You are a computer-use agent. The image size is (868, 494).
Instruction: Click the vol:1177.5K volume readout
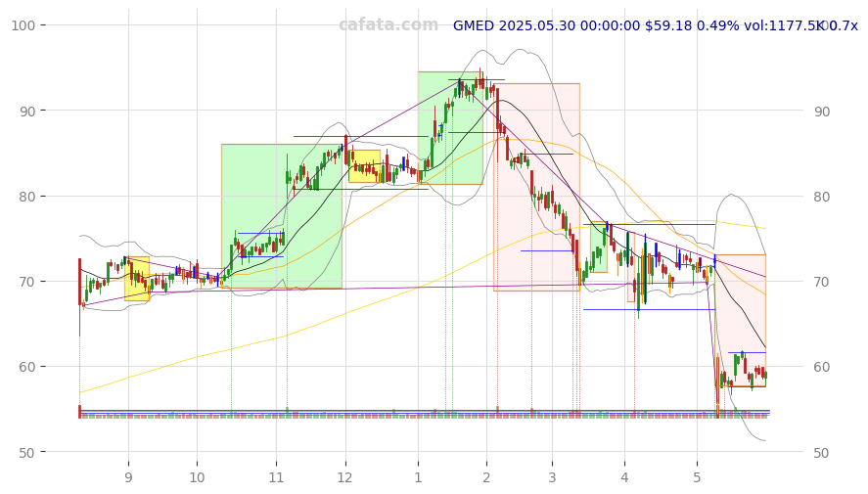[783, 25]
